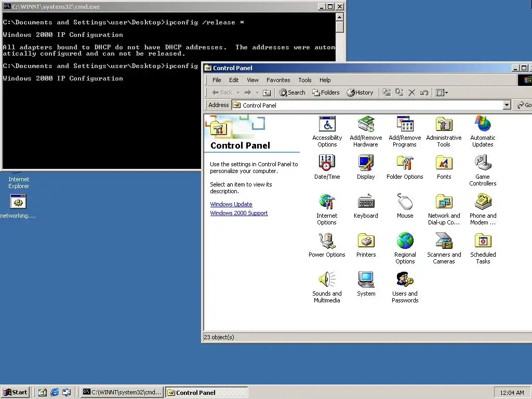532x399 pixels.
Task: Open Regional Options applet
Action: [405, 248]
